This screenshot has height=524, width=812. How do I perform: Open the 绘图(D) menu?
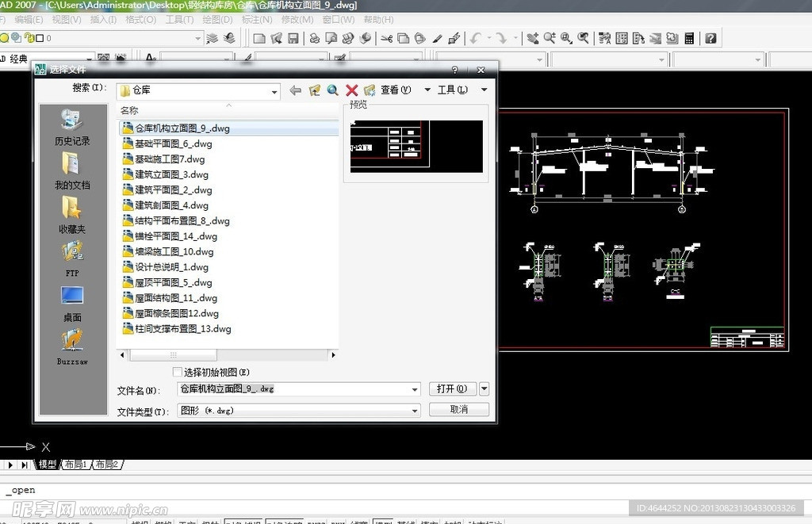217,20
